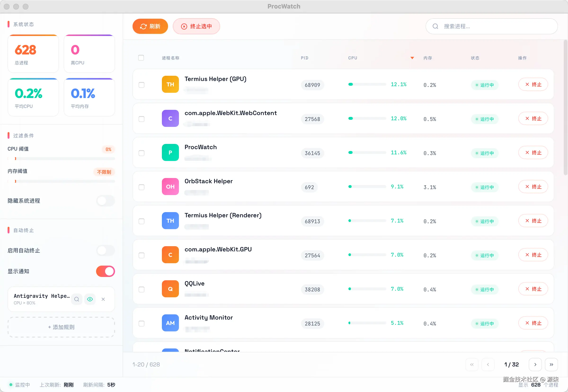Click the AM icon for Activity Monitor

pyautogui.click(x=170, y=323)
